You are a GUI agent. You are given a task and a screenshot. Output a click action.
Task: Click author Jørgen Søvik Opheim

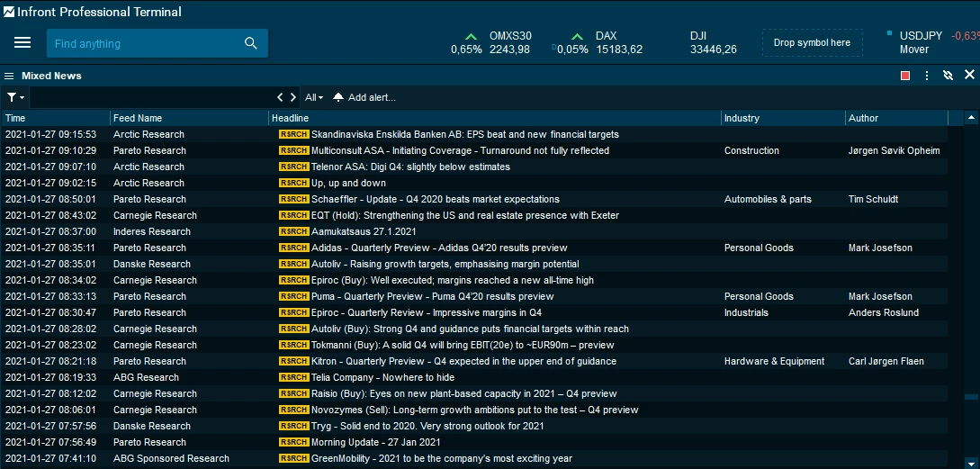[894, 150]
